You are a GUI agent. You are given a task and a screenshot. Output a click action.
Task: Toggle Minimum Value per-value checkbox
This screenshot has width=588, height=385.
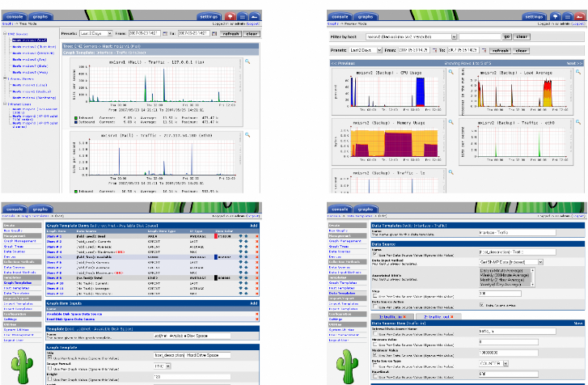(375, 344)
